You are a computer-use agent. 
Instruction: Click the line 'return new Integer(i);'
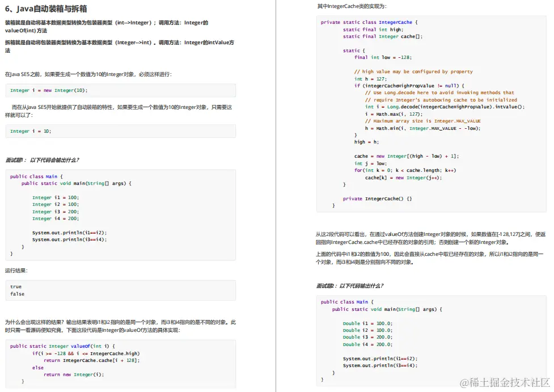(x=74, y=374)
